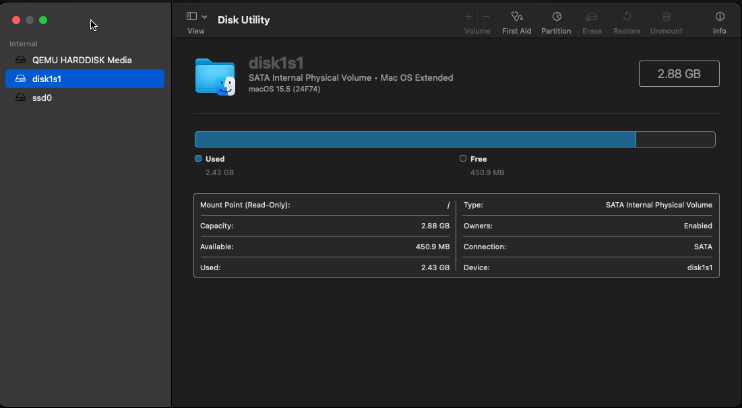
Task: Add a volume with the plus icon
Action: pos(468,17)
